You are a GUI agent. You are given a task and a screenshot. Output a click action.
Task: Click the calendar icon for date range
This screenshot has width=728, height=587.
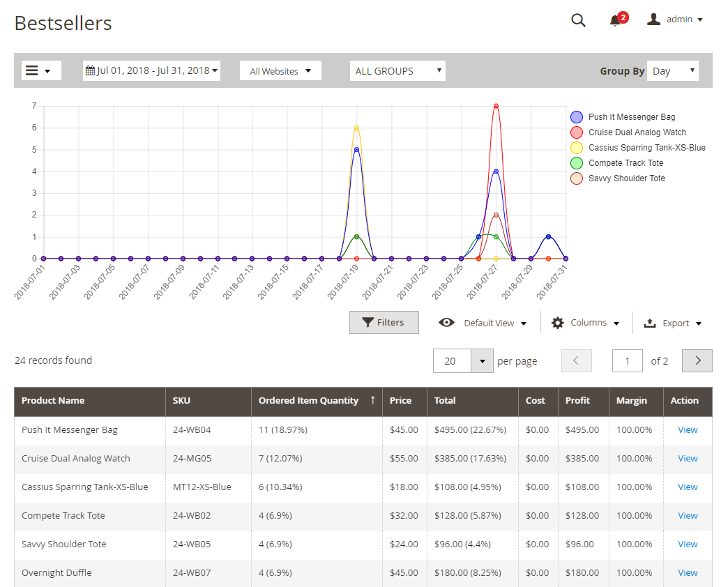[x=90, y=70]
